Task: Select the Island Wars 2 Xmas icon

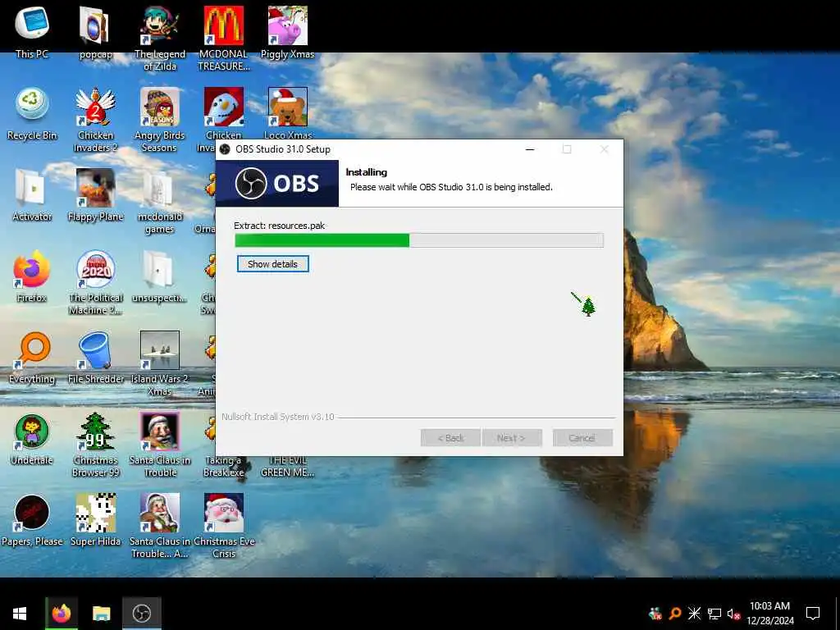Action: pyautogui.click(x=160, y=364)
